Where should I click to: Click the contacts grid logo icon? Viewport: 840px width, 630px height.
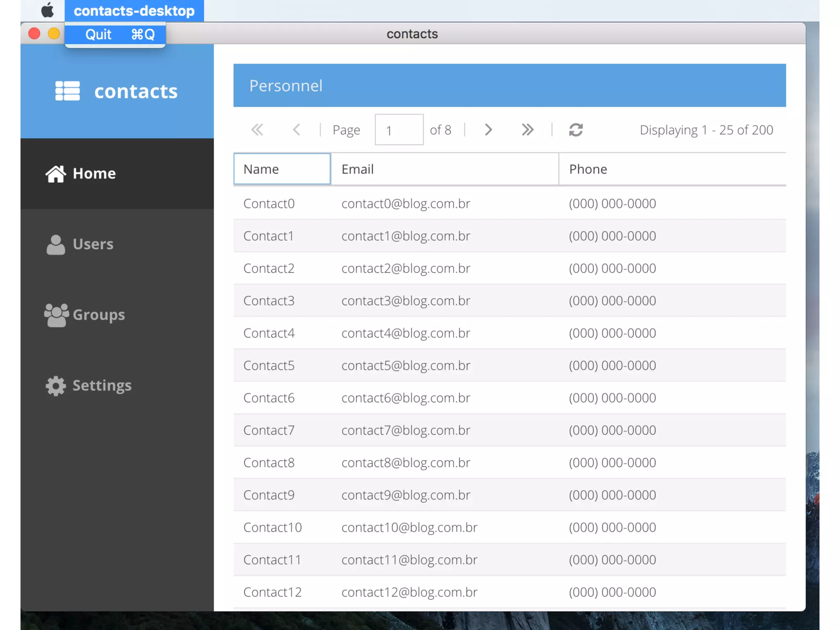pyautogui.click(x=68, y=91)
